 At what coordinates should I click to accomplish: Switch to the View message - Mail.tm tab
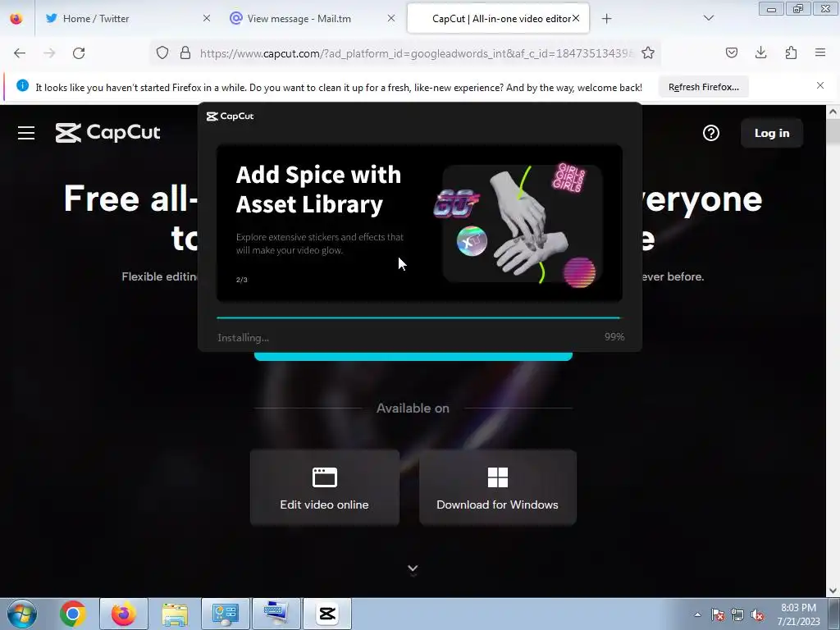(313, 19)
